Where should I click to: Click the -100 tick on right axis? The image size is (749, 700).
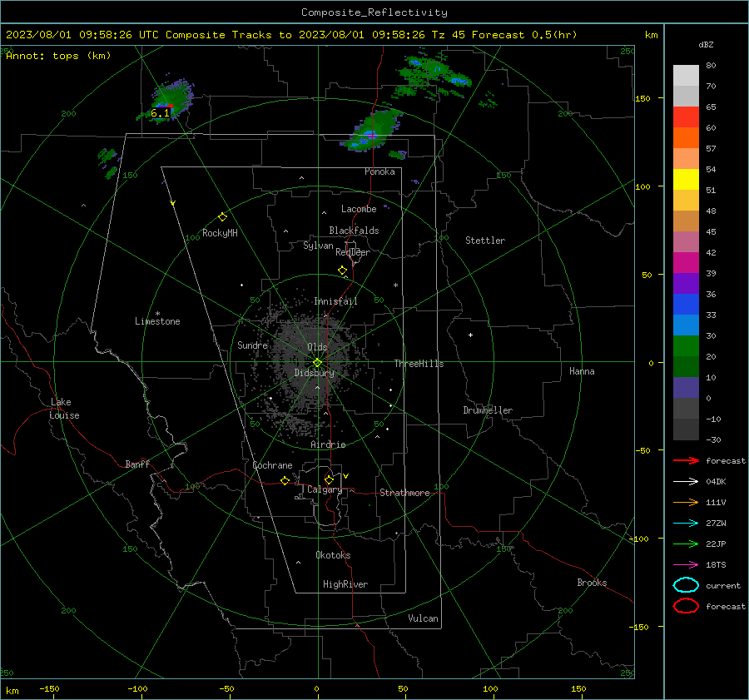pos(638,539)
